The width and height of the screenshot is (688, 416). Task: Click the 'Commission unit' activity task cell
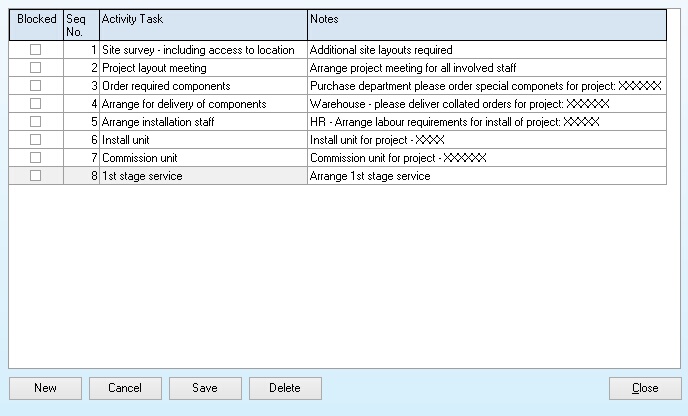click(x=203, y=158)
